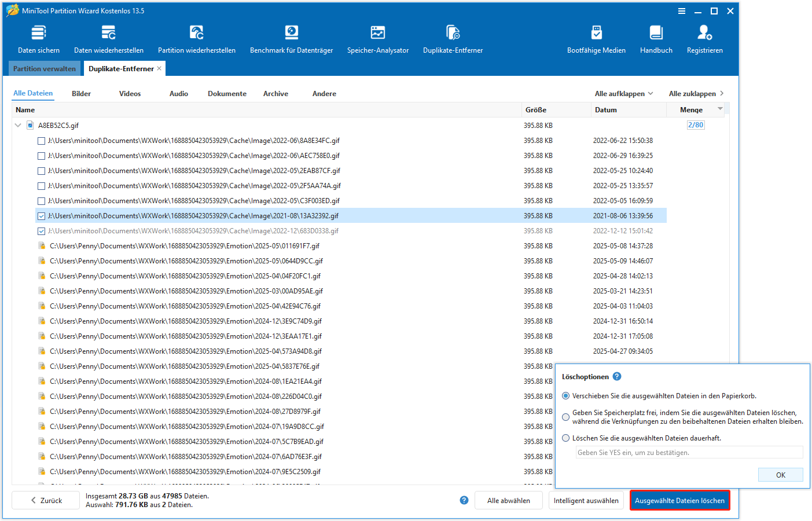Confirm deletion options with OK

(x=780, y=474)
